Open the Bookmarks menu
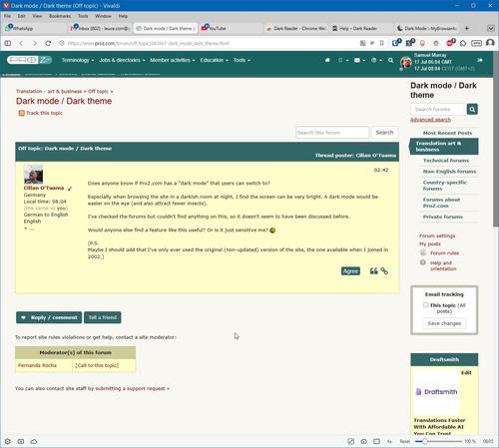This screenshot has width=499, height=448. (60, 16)
